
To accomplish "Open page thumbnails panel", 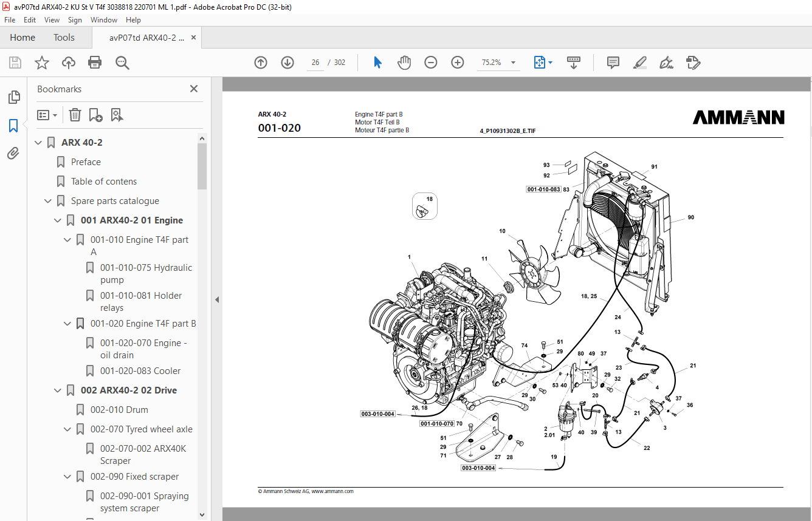I will pyautogui.click(x=13, y=97).
